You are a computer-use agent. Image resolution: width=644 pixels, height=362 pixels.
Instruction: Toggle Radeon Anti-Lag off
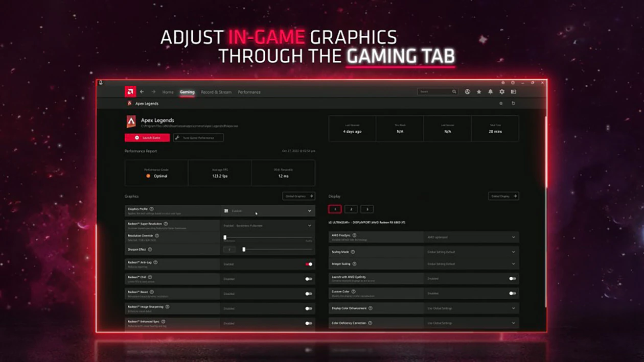pyautogui.click(x=309, y=264)
